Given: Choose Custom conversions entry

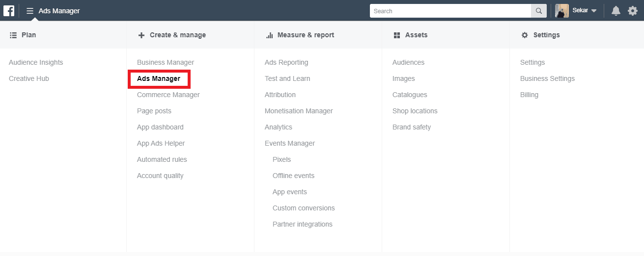Looking at the screenshot, I should pyautogui.click(x=304, y=208).
